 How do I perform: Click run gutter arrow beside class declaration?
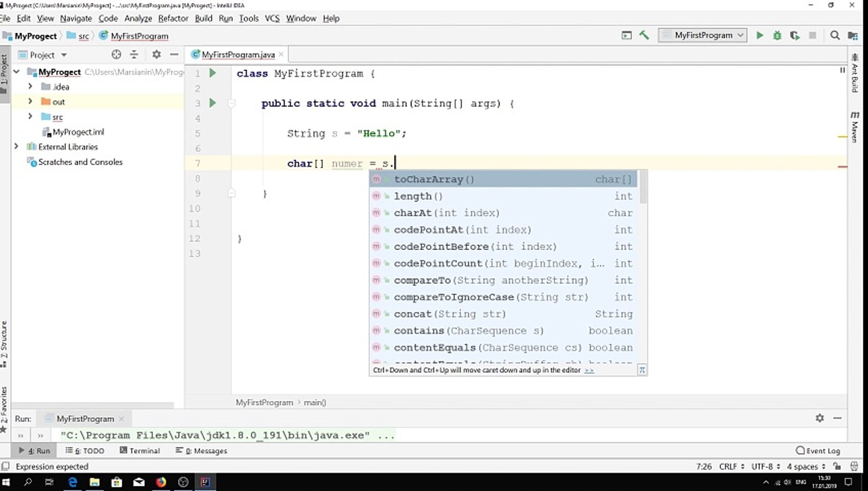(212, 73)
